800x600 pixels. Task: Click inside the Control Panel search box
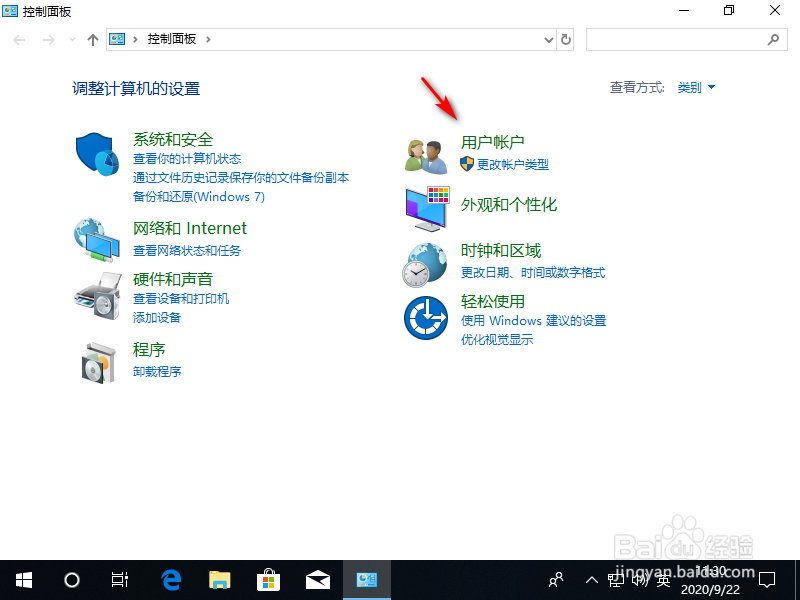687,39
